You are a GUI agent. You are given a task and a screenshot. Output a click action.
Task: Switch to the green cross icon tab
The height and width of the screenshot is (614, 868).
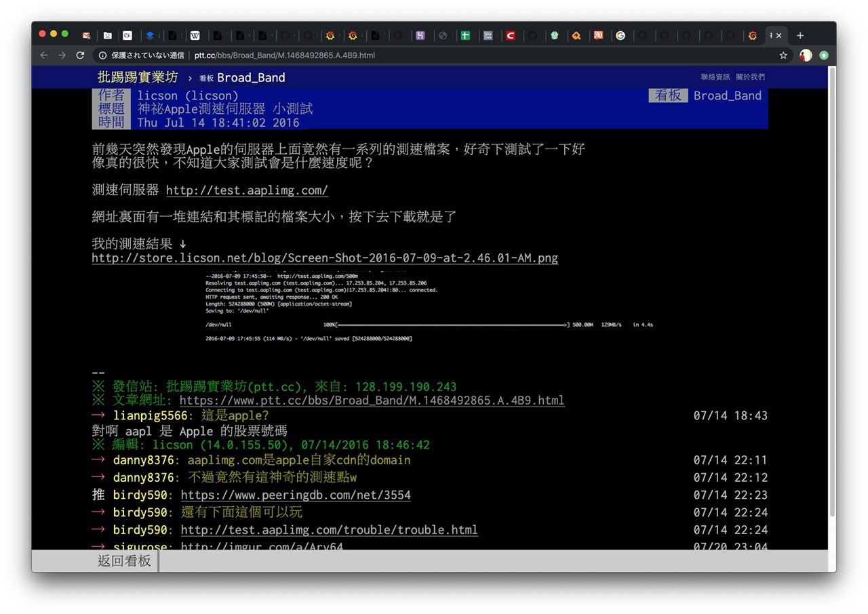pos(465,35)
